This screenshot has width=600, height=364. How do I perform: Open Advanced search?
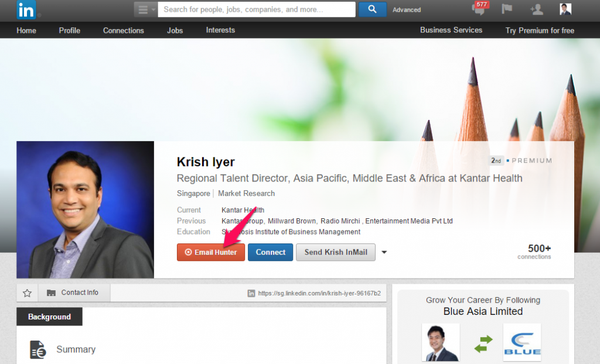coord(407,9)
